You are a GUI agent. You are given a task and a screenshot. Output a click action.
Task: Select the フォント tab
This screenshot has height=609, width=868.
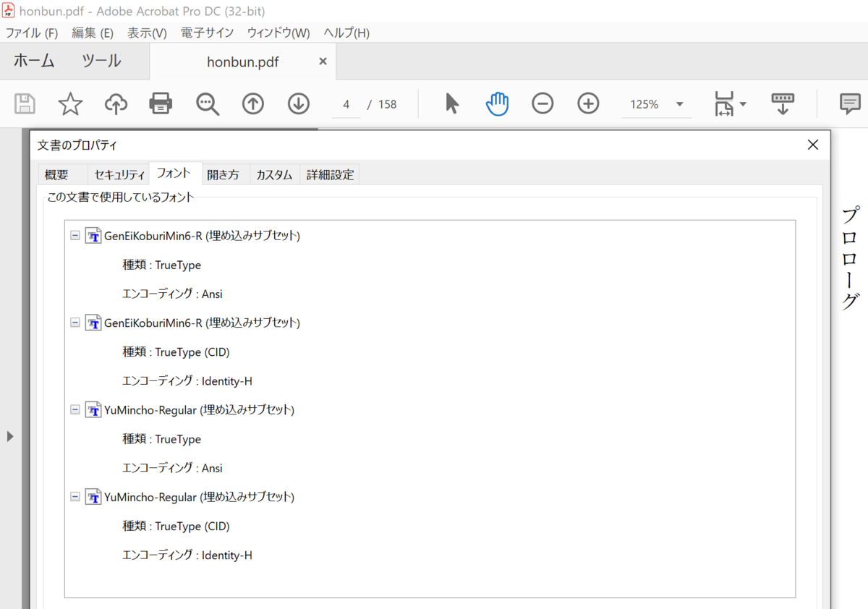(174, 174)
